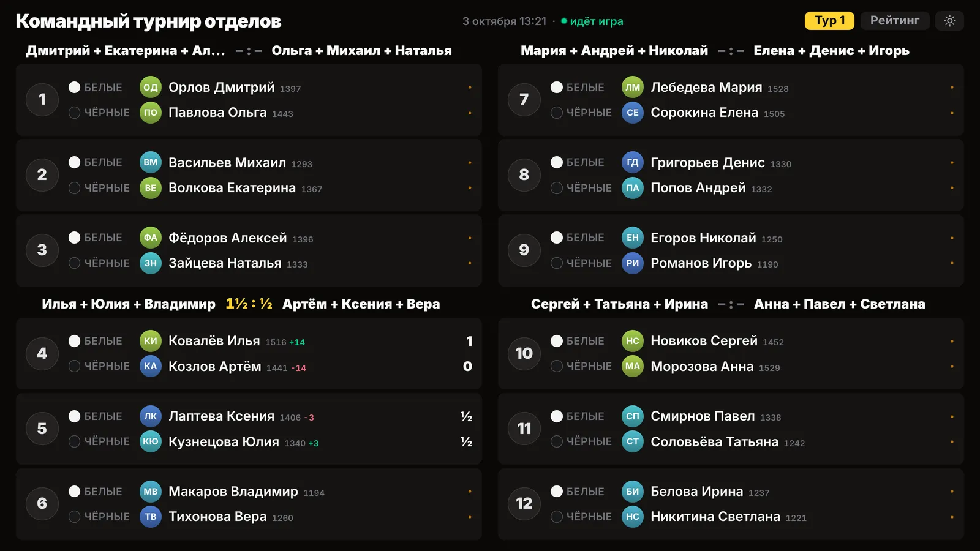Click team name Артём + Ксения + Вера
Image resolution: width=980 pixels, height=551 pixels.
(361, 304)
